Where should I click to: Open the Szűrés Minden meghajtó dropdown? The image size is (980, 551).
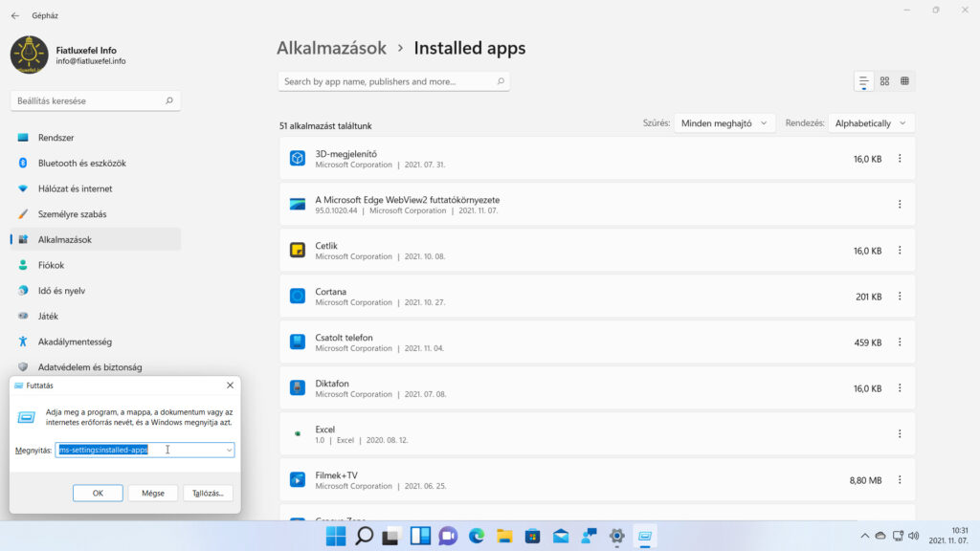pos(724,123)
